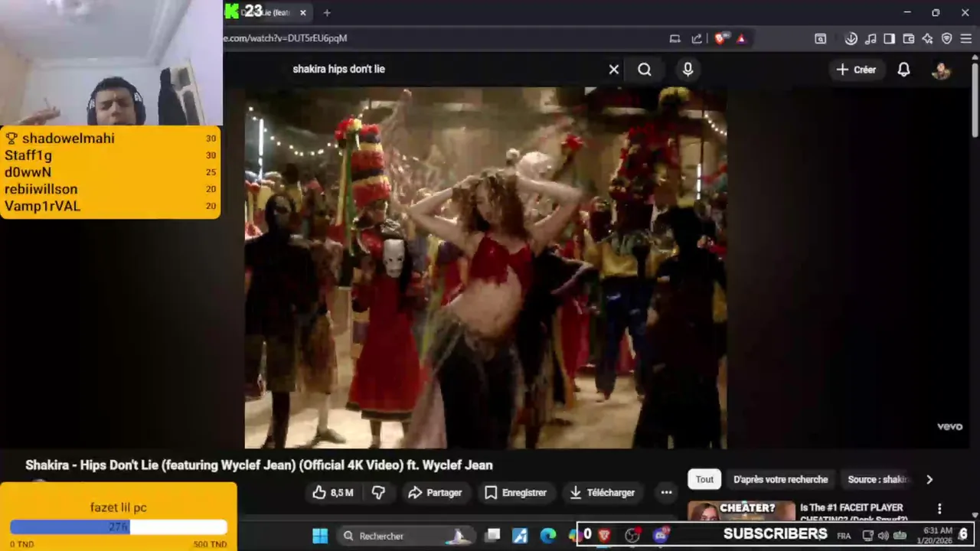Share the video via Partager
The width and height of the screenshot is (980, 551).
[x=435, y=493]
